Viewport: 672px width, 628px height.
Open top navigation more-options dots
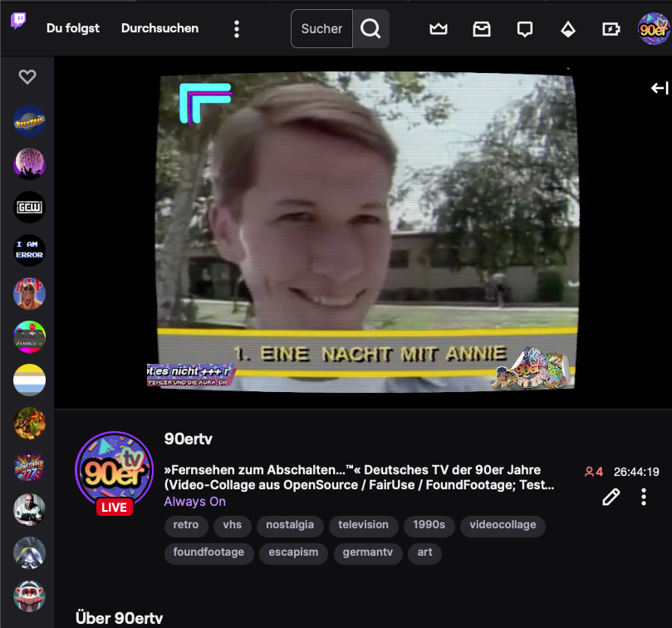[237, 29]
